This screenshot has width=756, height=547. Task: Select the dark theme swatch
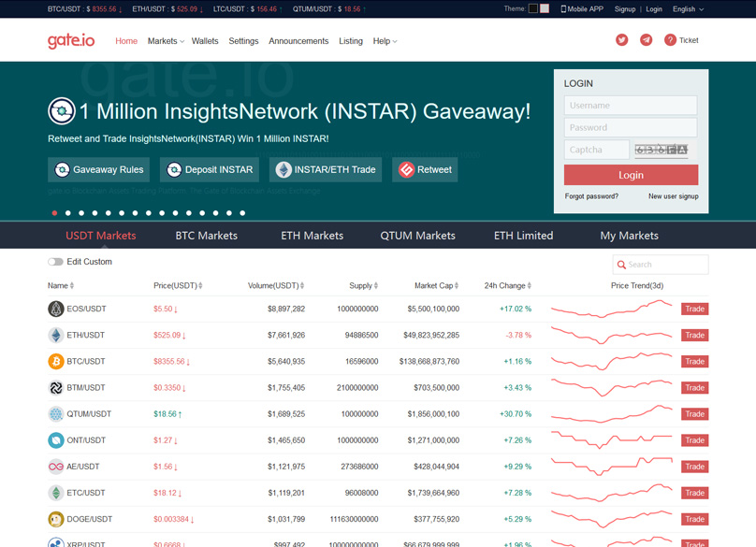tap(533, 8)
